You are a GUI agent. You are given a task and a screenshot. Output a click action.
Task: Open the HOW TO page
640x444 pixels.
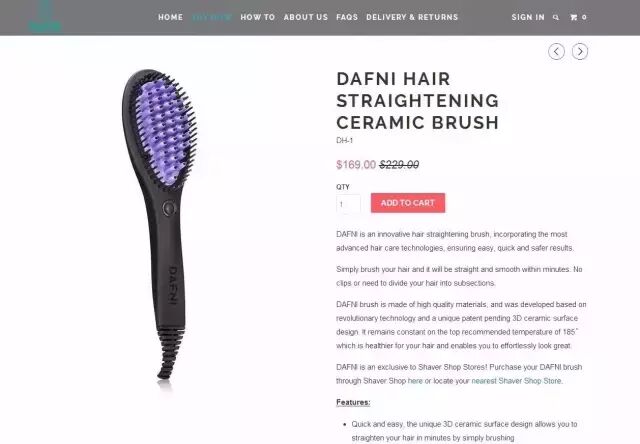(x=258, y=17)
